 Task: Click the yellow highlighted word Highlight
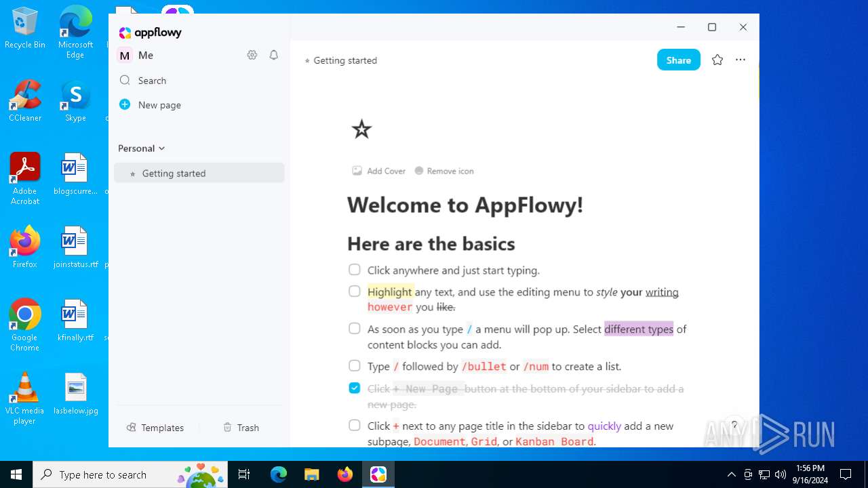pos(390,292)
